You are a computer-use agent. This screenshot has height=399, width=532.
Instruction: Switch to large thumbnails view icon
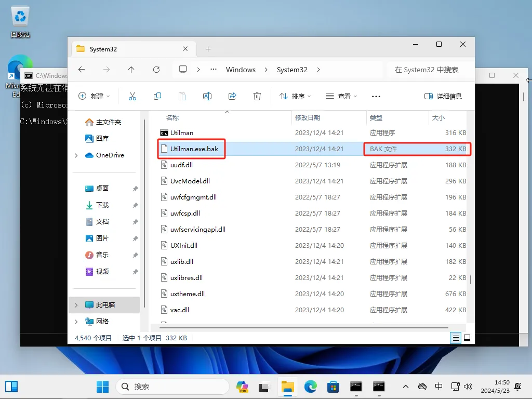(x=467, y=338)
